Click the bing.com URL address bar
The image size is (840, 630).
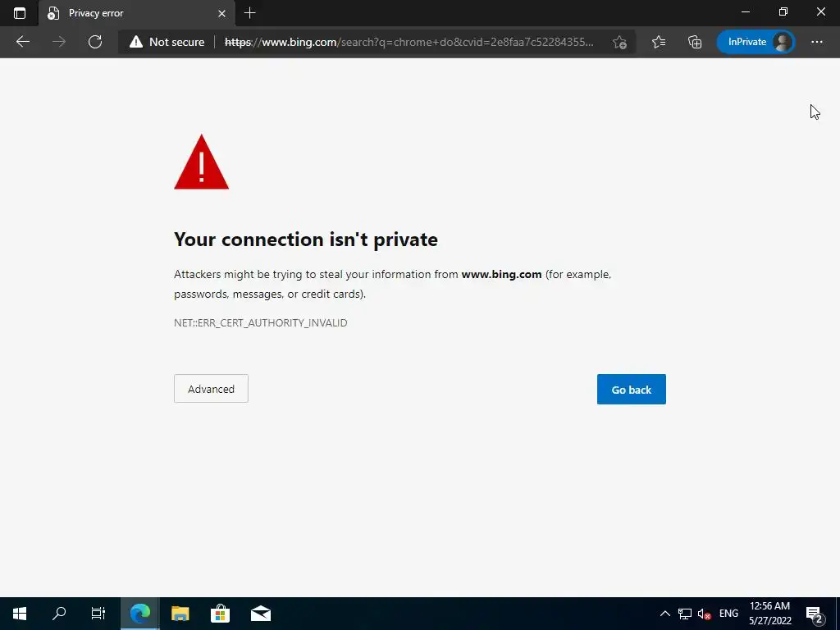pyautogui.click(x=409, y=42)
